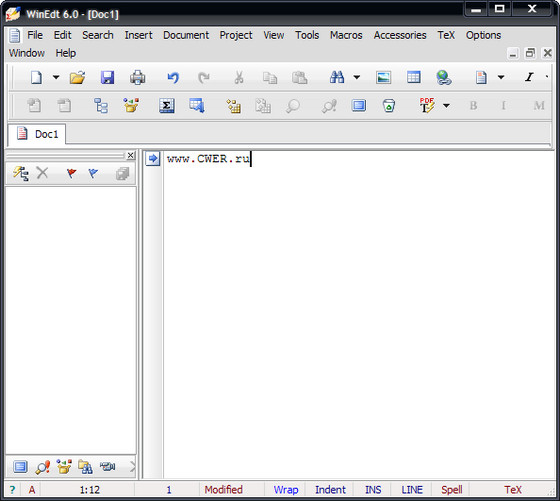Click the recycle bin Erase files icon

(x=389, y=106)
